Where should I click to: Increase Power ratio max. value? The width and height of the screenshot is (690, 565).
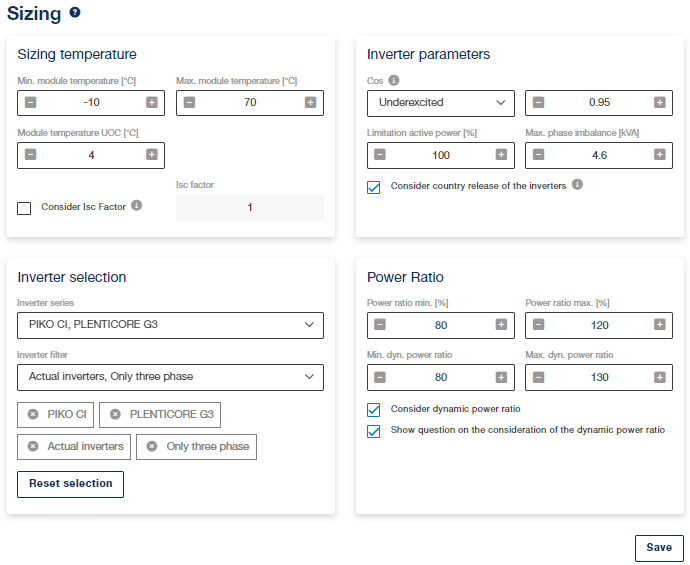click(660, 325)
